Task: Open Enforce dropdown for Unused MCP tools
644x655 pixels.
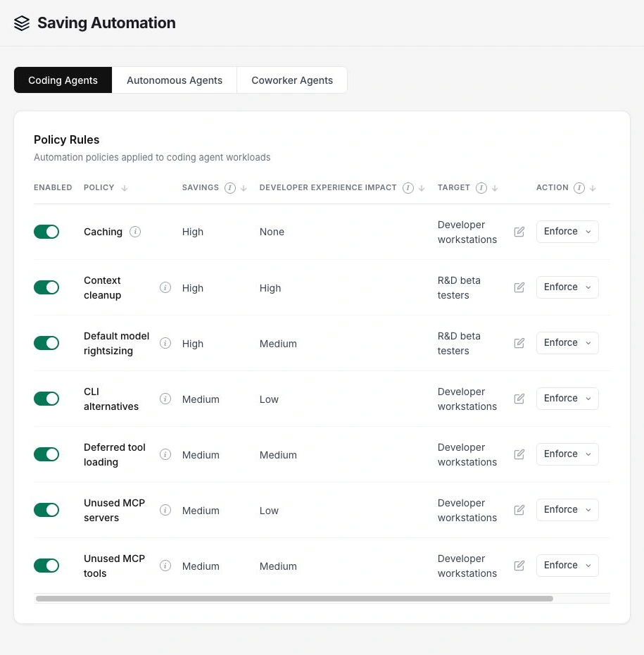Action: (x=567, y=565)
